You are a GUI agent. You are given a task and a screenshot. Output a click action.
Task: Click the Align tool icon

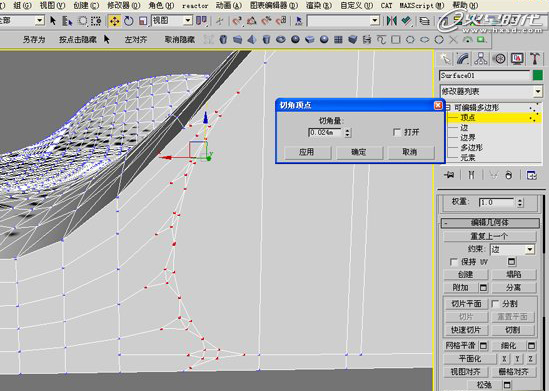point(406,21)
